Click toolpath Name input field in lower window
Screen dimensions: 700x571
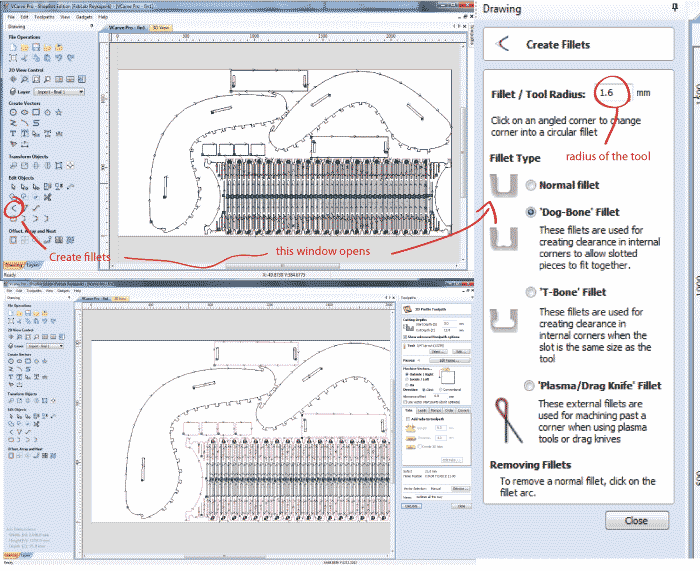pos(443,497)
